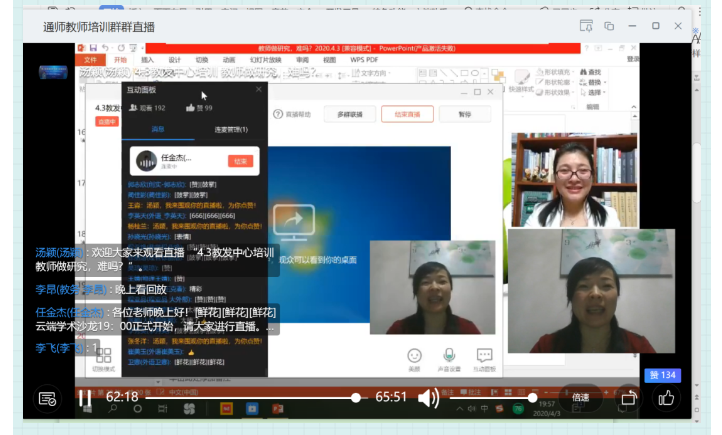Open the playlist/notes icon at bottom left
The width and height of the screenshot is (722, 435).
[47, 399]
